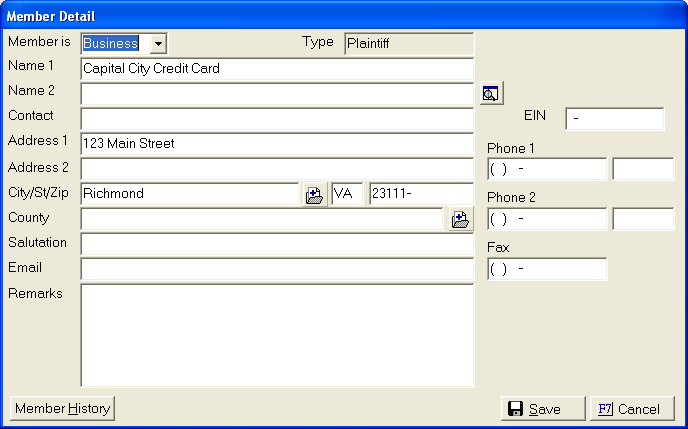Focus the Address 1 field
This screenshot has height=429, width=688.
[x=276, y=144]
